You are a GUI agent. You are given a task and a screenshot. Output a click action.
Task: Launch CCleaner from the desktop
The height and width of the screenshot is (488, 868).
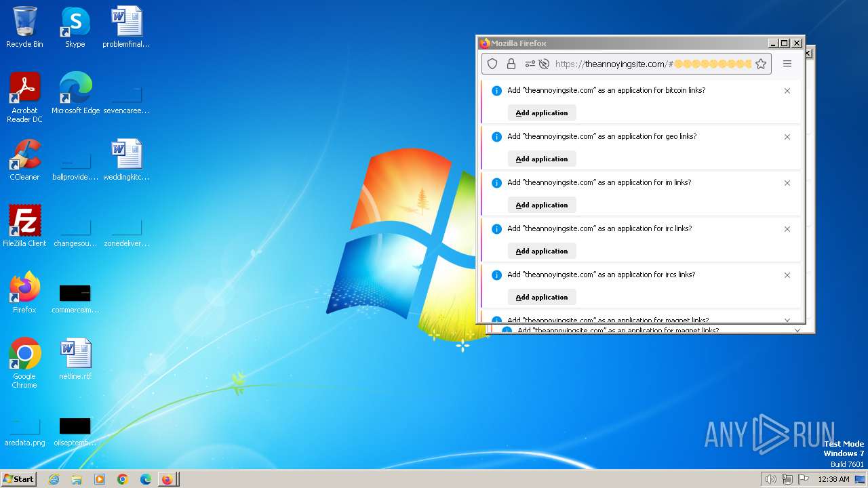24,160
